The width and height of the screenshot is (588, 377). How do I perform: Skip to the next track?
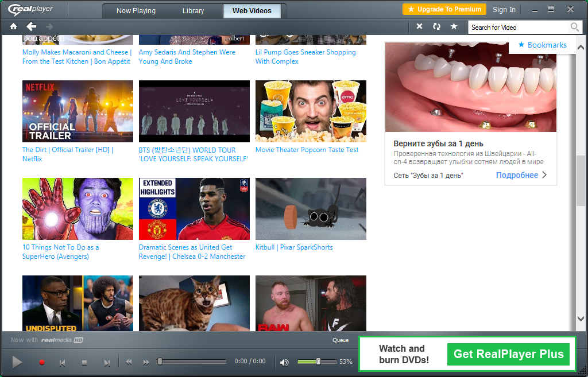click(x=107, y=363)
